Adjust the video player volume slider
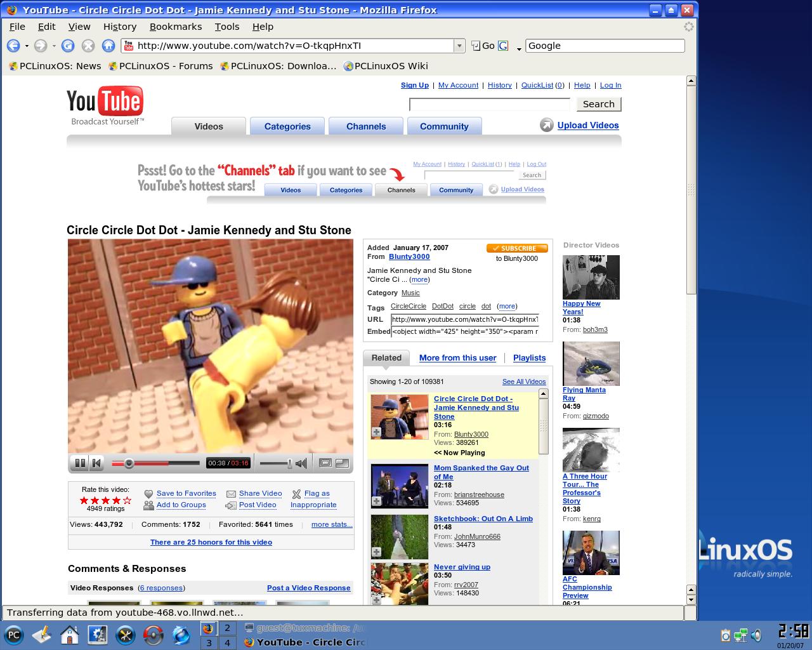The image size is (812, 650). 276,463
